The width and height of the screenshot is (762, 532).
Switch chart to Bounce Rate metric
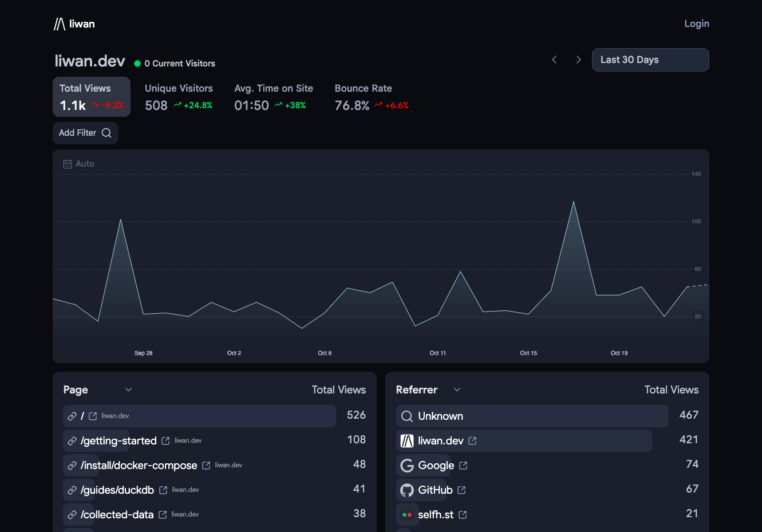372,97
